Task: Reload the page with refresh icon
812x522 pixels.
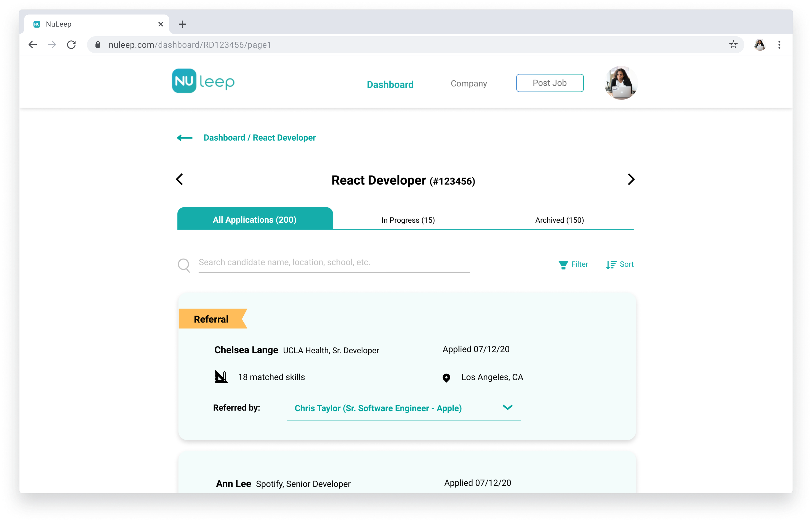Action: [x=71, y=45]
